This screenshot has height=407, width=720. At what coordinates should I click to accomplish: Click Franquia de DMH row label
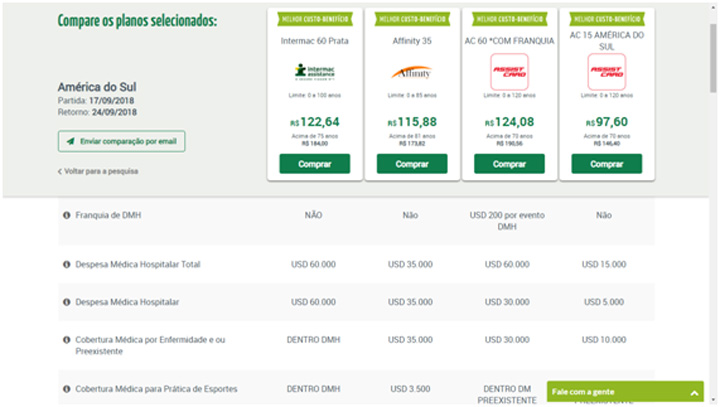click(108, 215)
